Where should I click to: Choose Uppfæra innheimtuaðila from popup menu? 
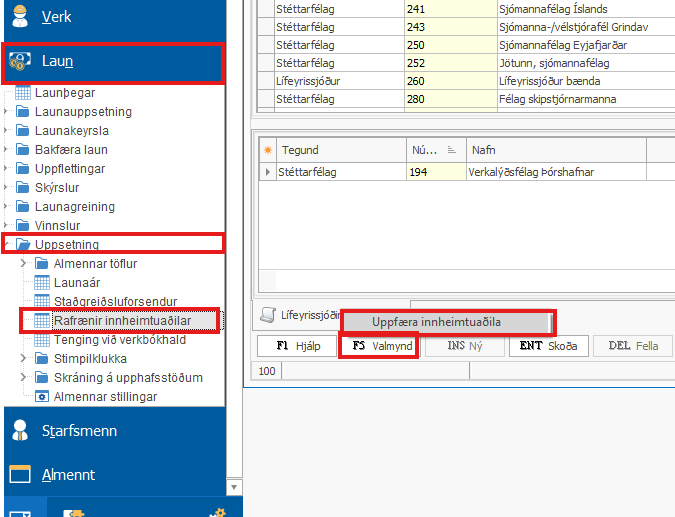(446, 322)
